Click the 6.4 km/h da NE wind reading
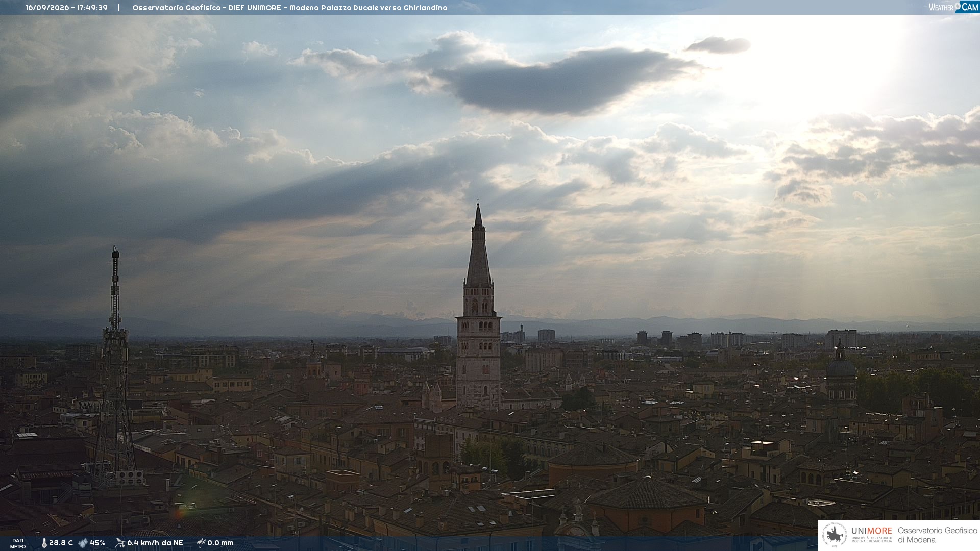 (155, 543)
